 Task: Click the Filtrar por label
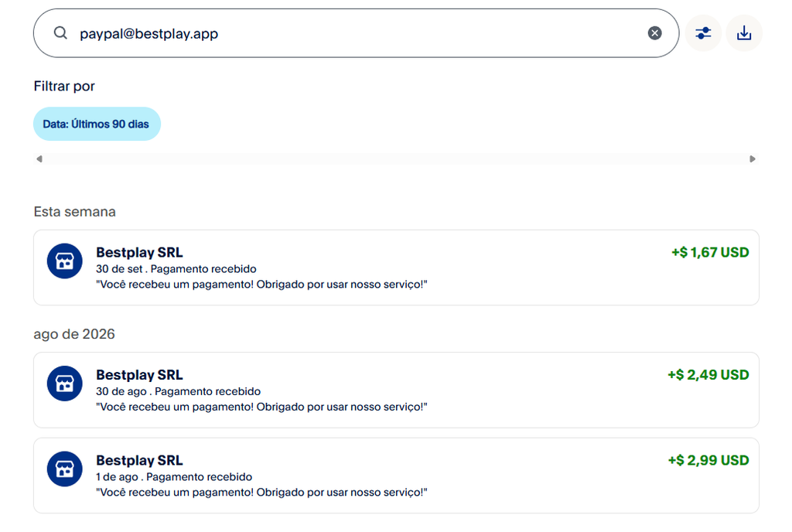pyautogui.click(x=64, y=87)
